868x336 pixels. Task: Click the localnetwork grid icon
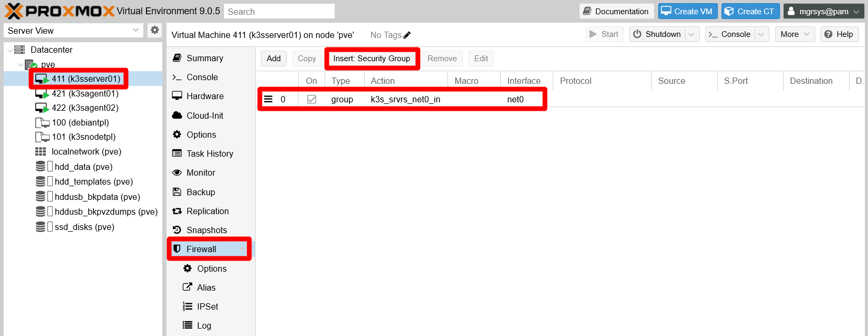click(x=41, y=151)
